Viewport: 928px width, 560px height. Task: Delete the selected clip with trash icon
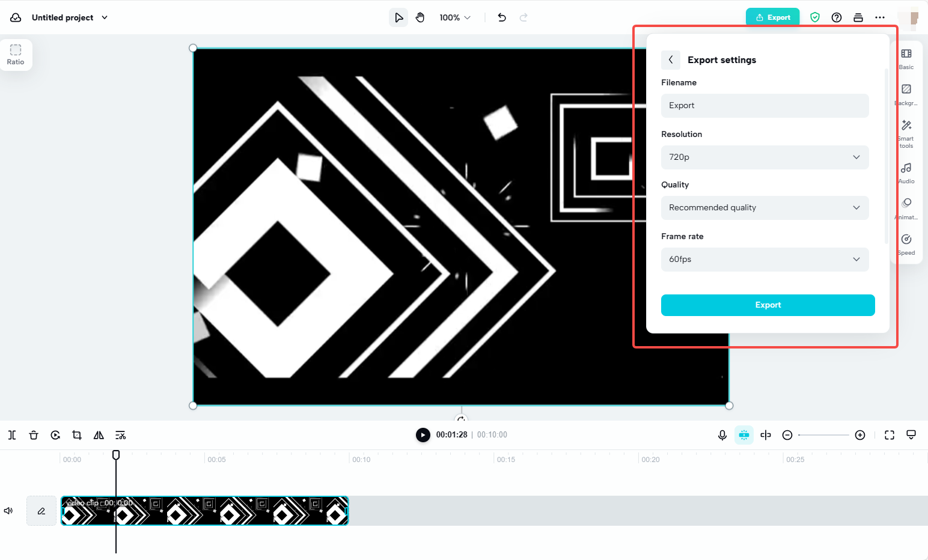[x=34, y=435]
